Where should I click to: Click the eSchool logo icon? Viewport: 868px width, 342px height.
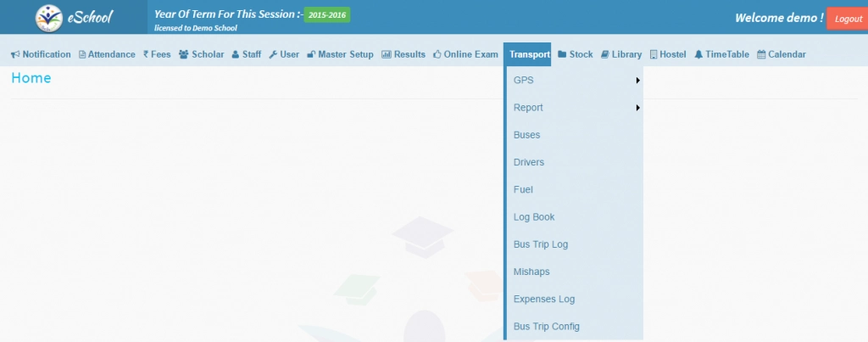pyautogui.click(x=49, y=18)
